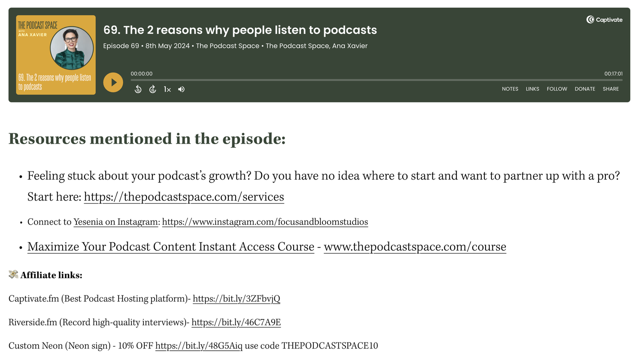This screenshot has width=644, height=361.
Task: Open the Custom Neon discount link
Action: (199, 346)
